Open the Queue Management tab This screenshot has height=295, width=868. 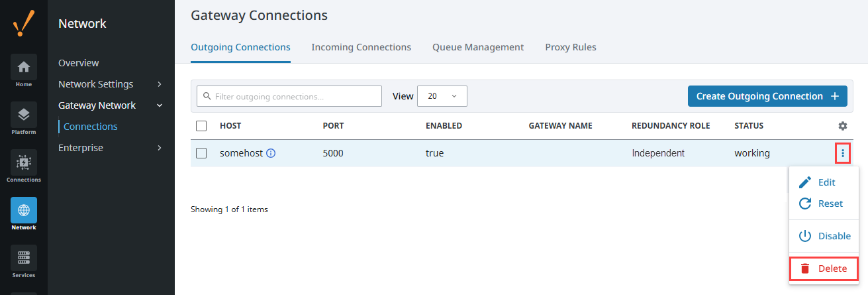pyautogui.click(x=478, y=47)
